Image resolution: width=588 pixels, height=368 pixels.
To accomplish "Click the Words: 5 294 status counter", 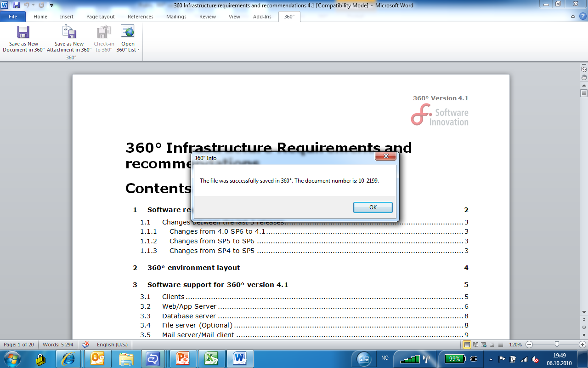I will 58,345.
